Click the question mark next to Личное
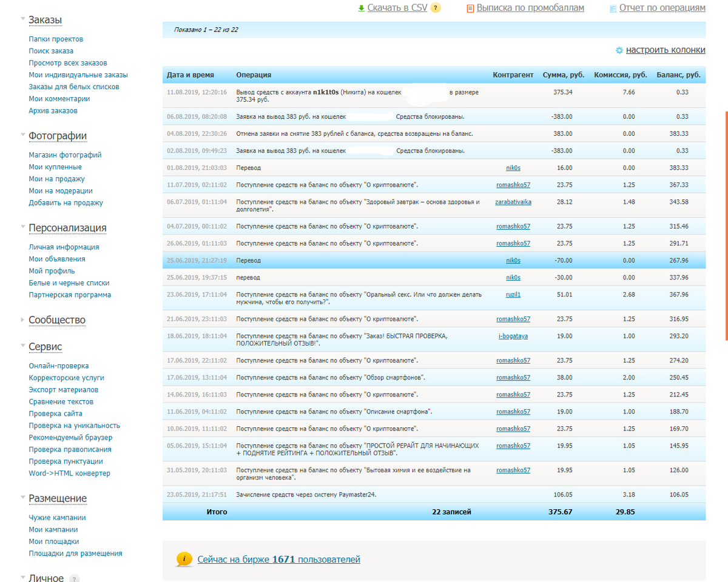Image resolution: width=728 pixels, height=582 pixels. coord(74,578)
